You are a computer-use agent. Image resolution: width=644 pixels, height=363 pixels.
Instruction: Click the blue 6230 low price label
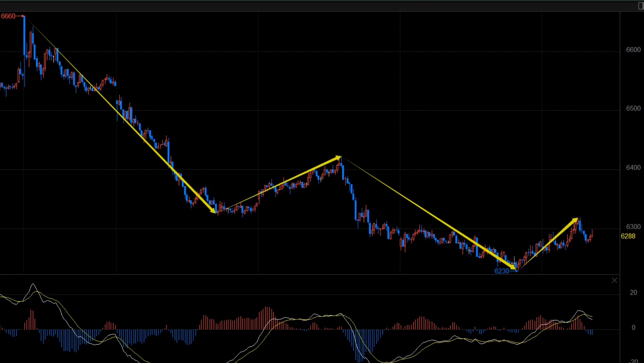pyautogui.click(x=502, y=271)
